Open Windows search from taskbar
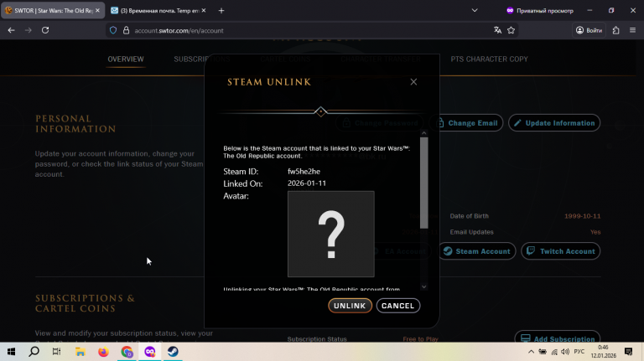The height and width of the screenshot is (361, 644). (34, 352)
